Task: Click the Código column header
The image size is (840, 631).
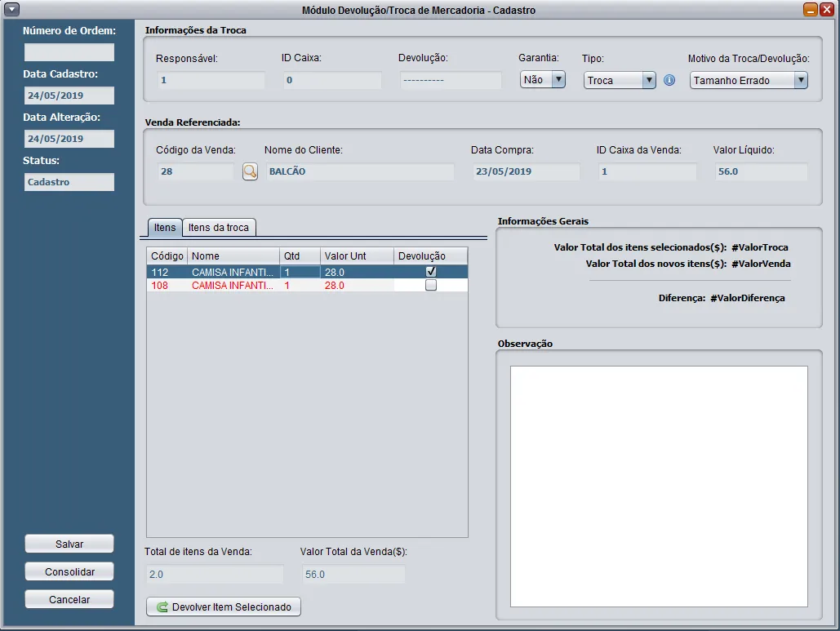Action: (167, 256)
